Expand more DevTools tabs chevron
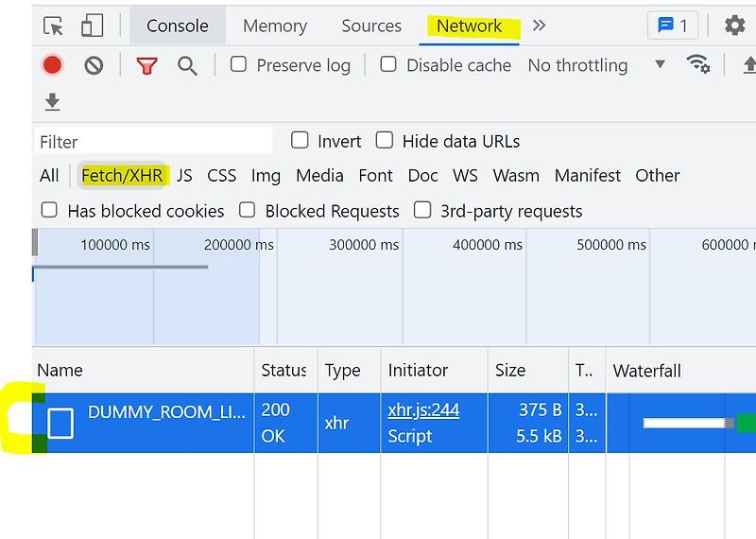The image size is (756, 539). (x=539, y=26)
